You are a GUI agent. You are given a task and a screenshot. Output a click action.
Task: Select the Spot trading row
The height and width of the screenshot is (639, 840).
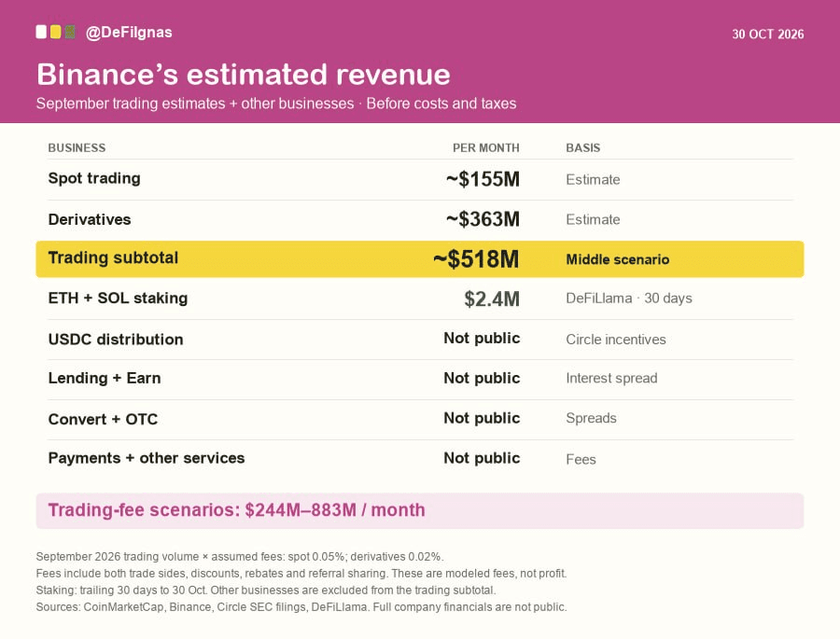[x=420, y=179]
